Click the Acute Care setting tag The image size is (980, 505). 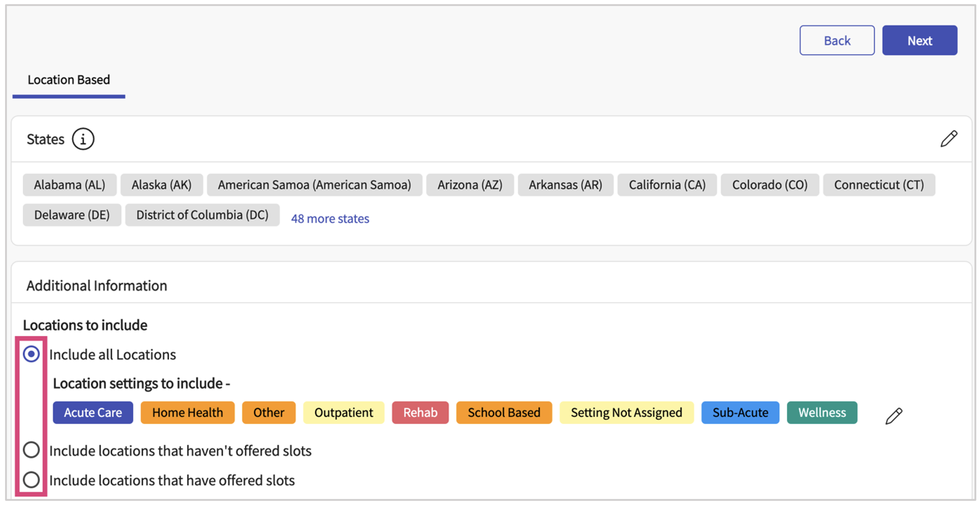coord(93,412)
